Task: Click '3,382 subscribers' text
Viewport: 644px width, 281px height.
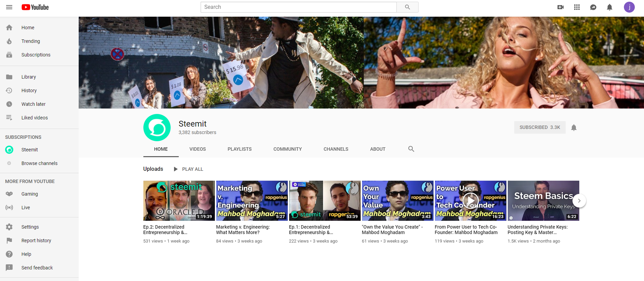Action: click(198, 132)
